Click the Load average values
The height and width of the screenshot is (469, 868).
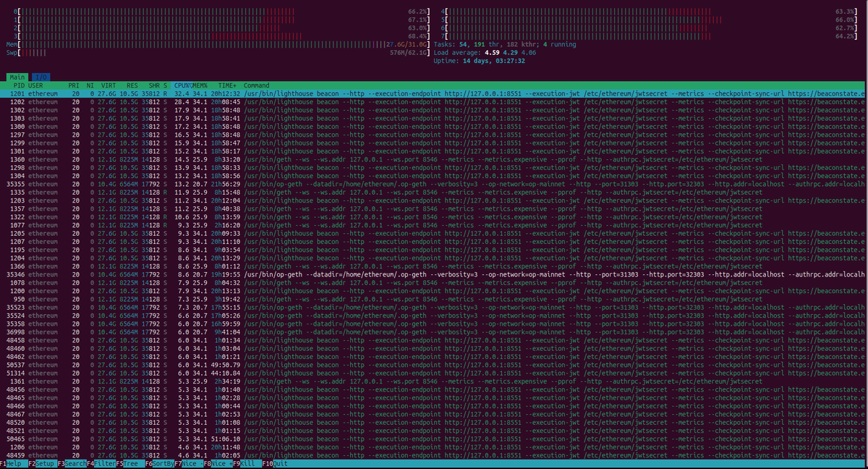[510, 52]
